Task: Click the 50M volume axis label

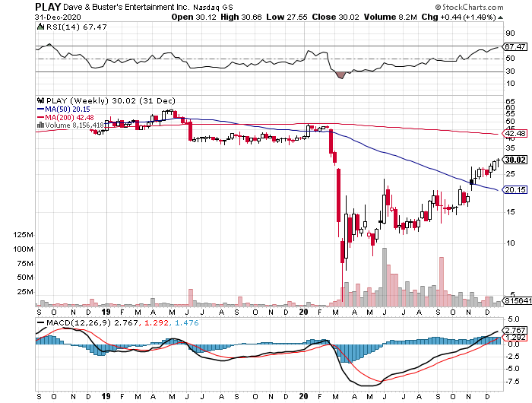Action: [x=25, y=278]
